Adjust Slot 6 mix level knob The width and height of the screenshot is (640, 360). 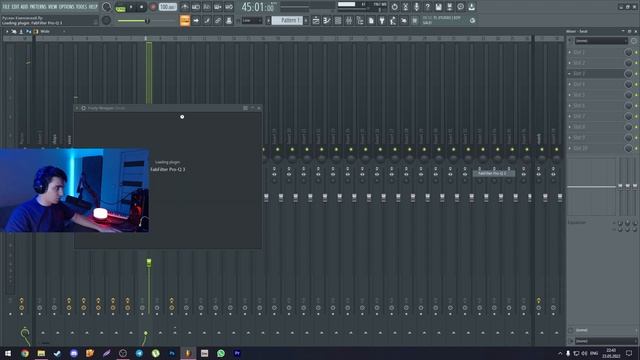(x=628, y=106)
